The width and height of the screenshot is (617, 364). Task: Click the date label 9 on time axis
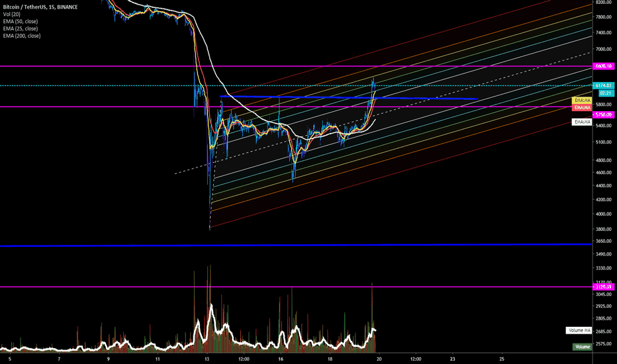[x=108, y=359]
